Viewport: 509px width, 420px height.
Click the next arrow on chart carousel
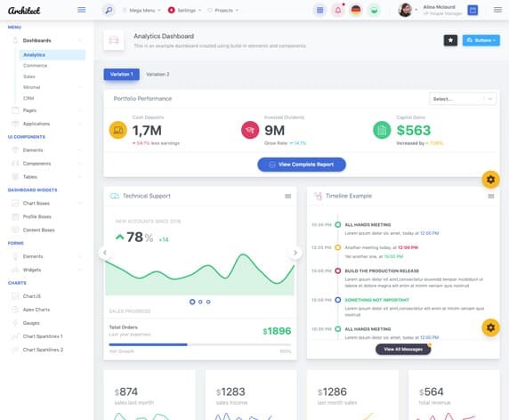pos(295,253)
